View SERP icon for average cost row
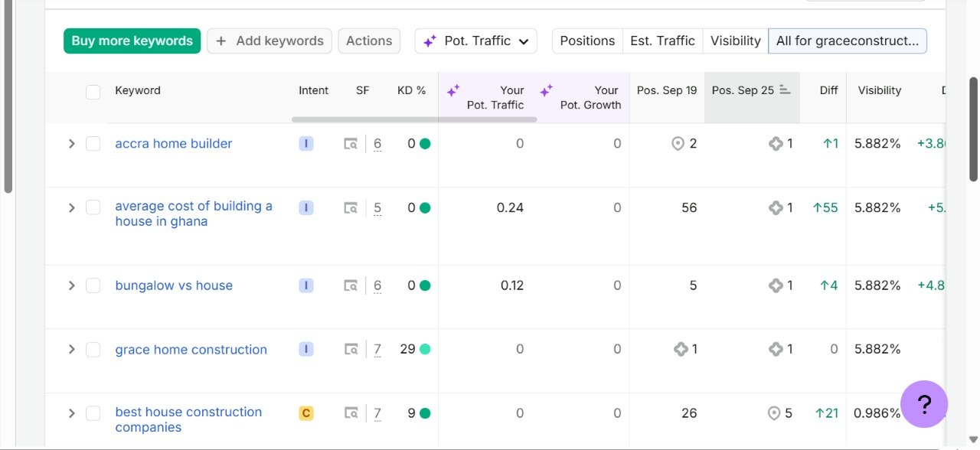 351,207
